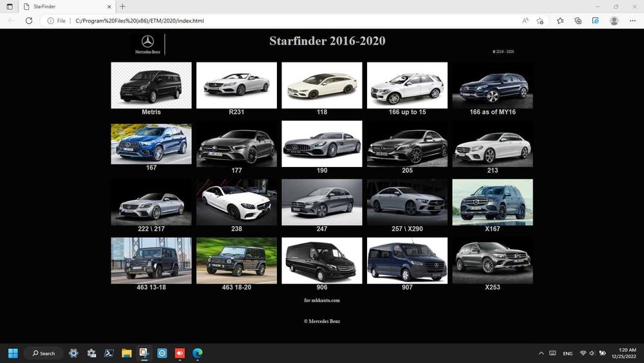The image size is (644, 363).
Task: Open the 166 as of MY16 image
Action: (x=493, y=85)
